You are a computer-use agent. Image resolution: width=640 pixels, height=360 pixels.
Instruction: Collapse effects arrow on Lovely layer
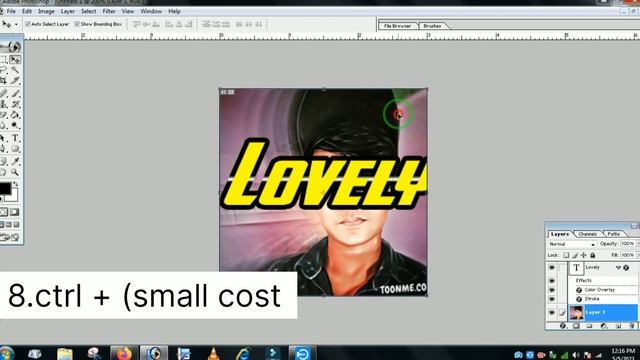618,268
